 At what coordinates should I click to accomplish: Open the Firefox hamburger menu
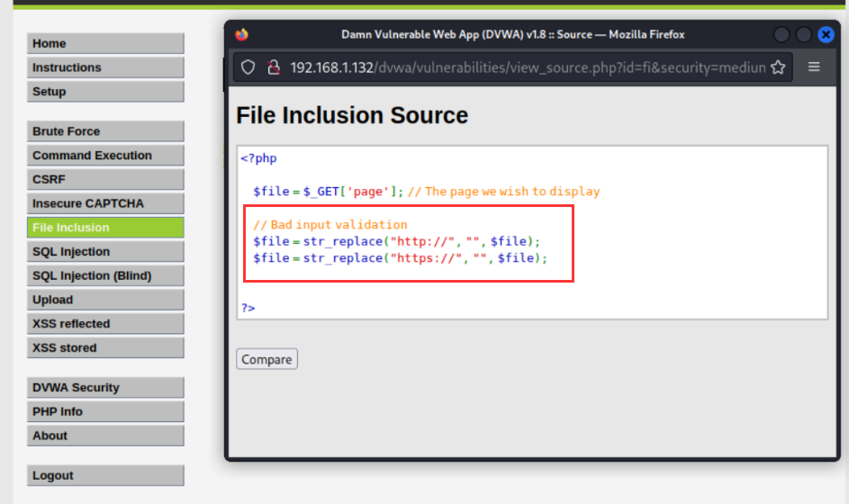[x=814, y=67]
